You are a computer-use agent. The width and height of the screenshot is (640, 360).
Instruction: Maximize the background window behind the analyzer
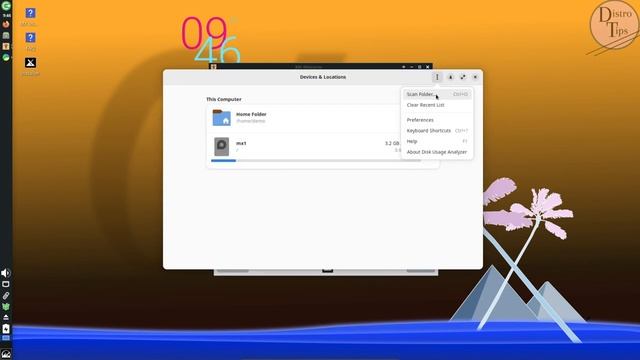click(419, 67)
